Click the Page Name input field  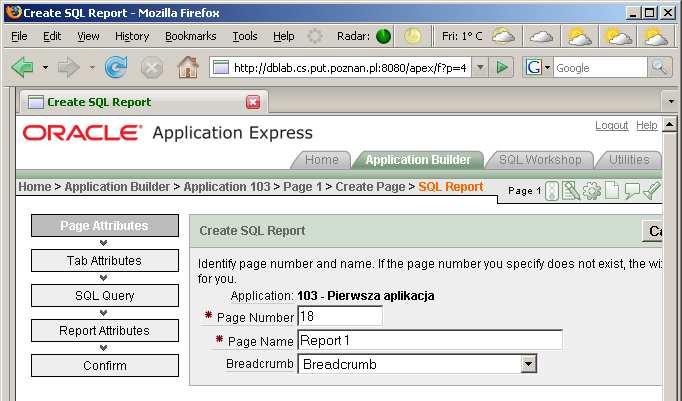pyautogui.click(x=430, y=340)
